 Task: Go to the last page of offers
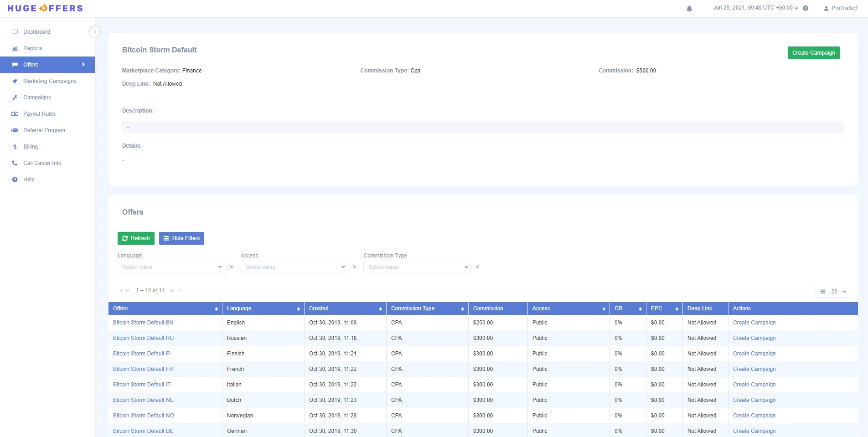click(x=172, y=290)
